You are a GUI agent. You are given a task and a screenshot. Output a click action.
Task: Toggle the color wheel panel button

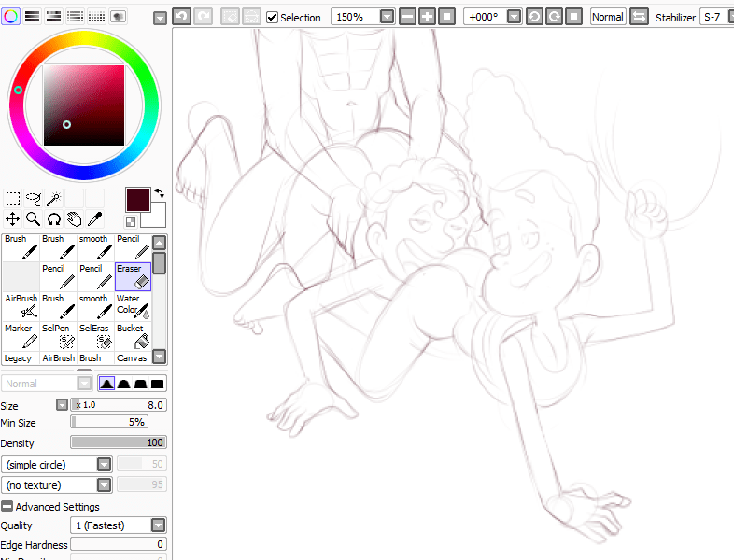pyautogui.click(x=10, y=16)
